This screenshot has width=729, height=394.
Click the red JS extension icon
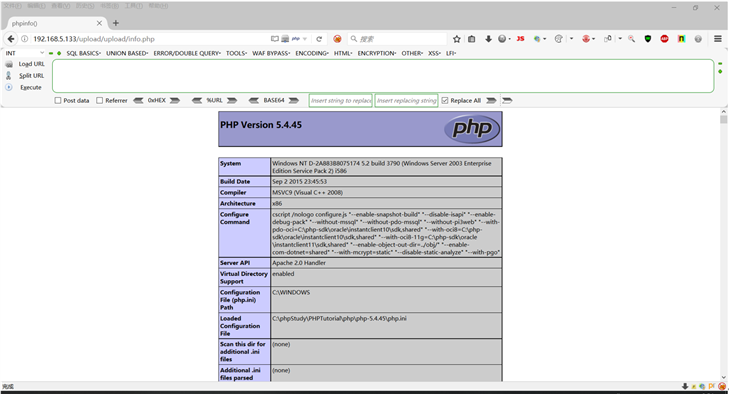pos(520,39)
